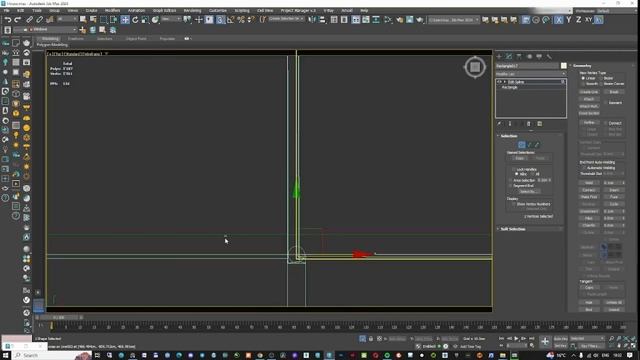Expand the Edit Spline stack arrow

click(x=504, y=82)
